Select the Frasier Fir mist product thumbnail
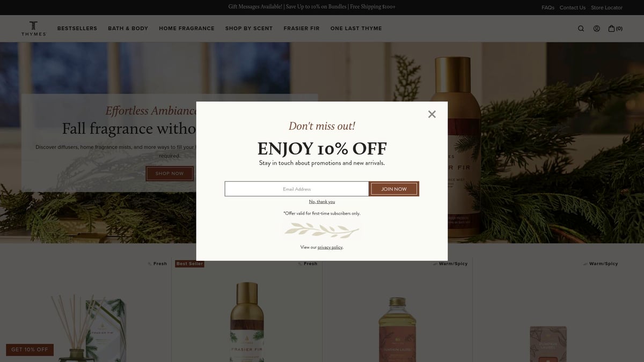The image size is (644, 362). [247, 321]
